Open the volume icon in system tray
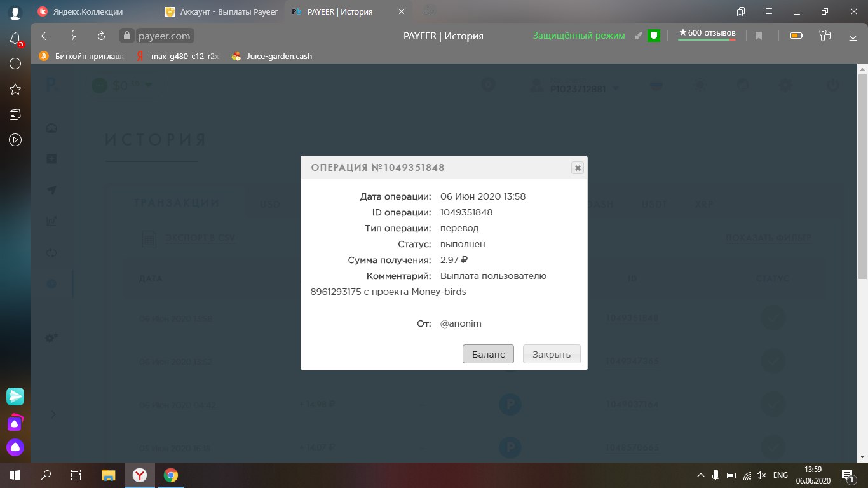This screenshot has width=868, height=488. pos(762,475)
